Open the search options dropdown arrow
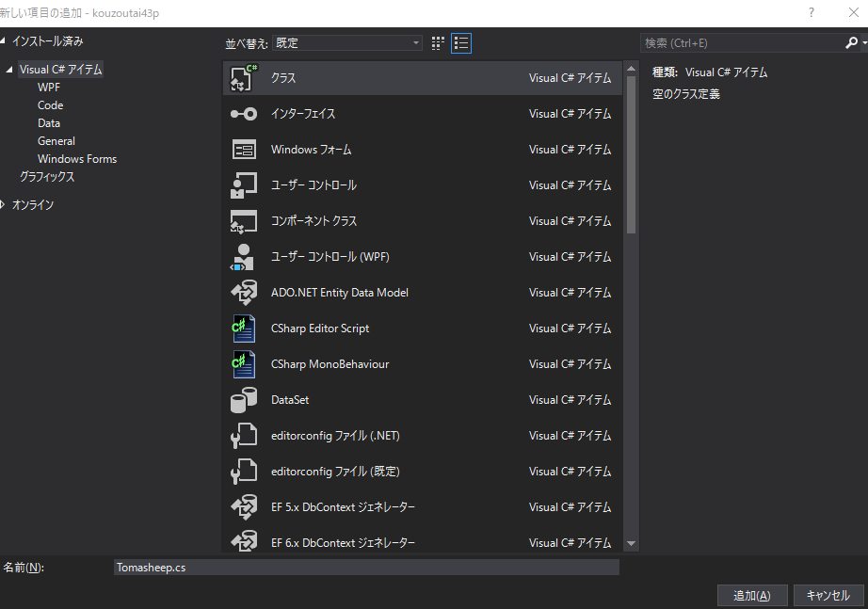868x609 pixels. click(863, 43)
